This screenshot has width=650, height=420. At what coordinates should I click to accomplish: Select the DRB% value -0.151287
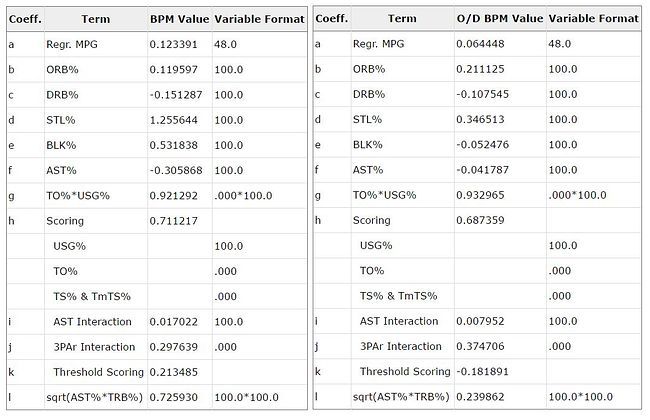tap(176, 95)
